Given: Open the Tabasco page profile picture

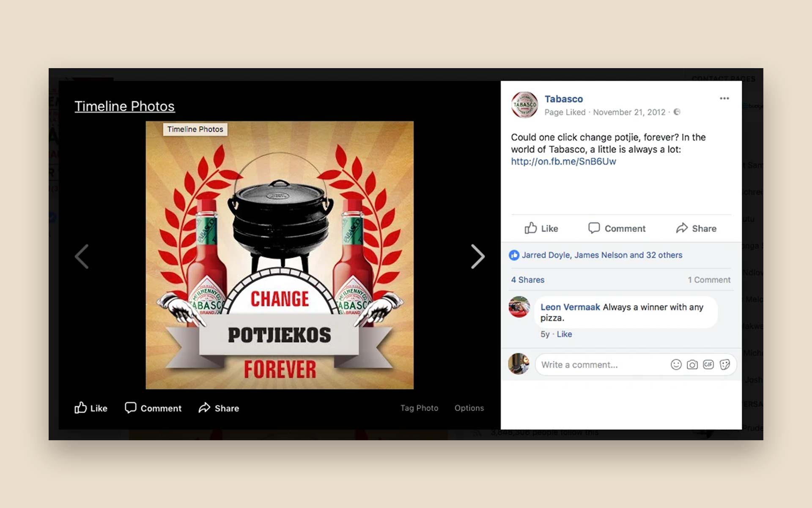Looking at the screenshot, I should 524,105.
